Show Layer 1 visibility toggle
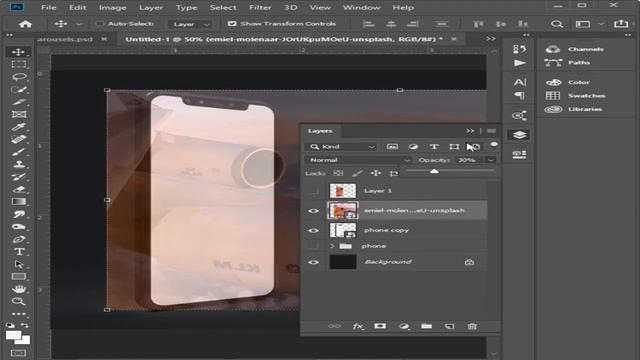 tap(313, 191)
